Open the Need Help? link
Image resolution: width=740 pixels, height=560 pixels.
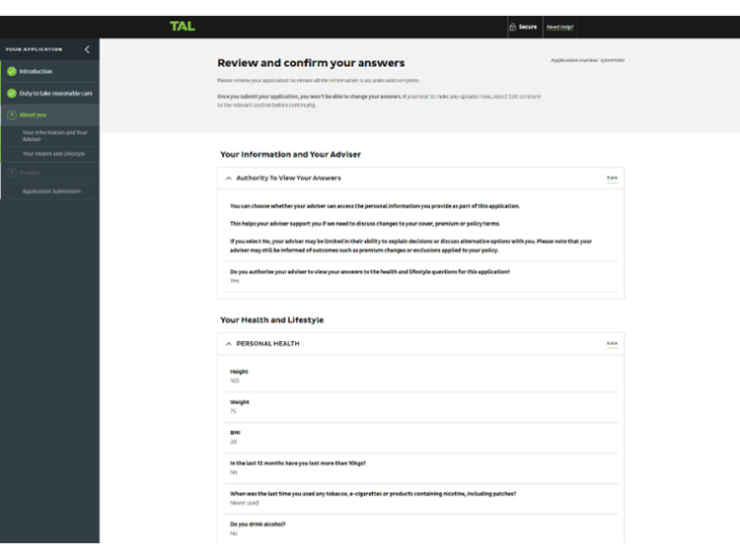(x=559, y=27)
